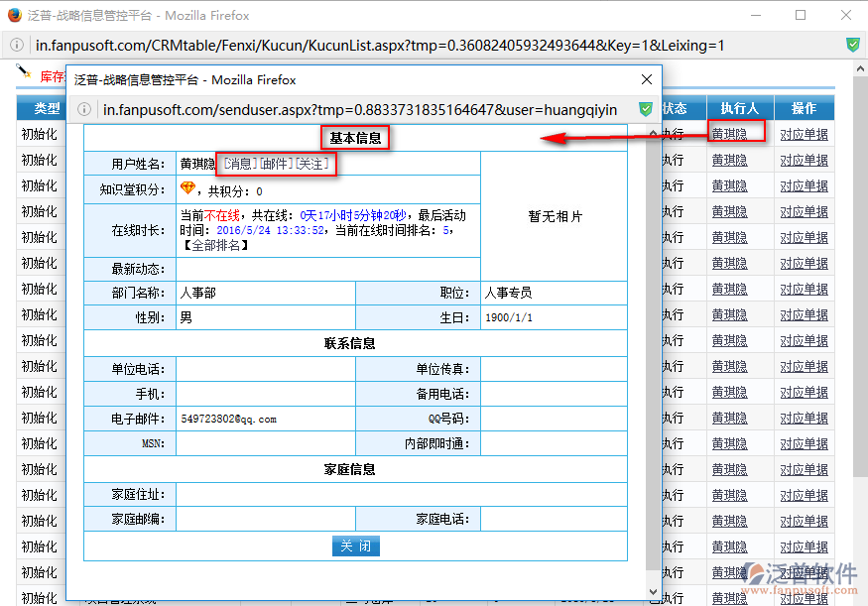
Task: Click the pencil icon next to 库存
Action: (25, 72)
